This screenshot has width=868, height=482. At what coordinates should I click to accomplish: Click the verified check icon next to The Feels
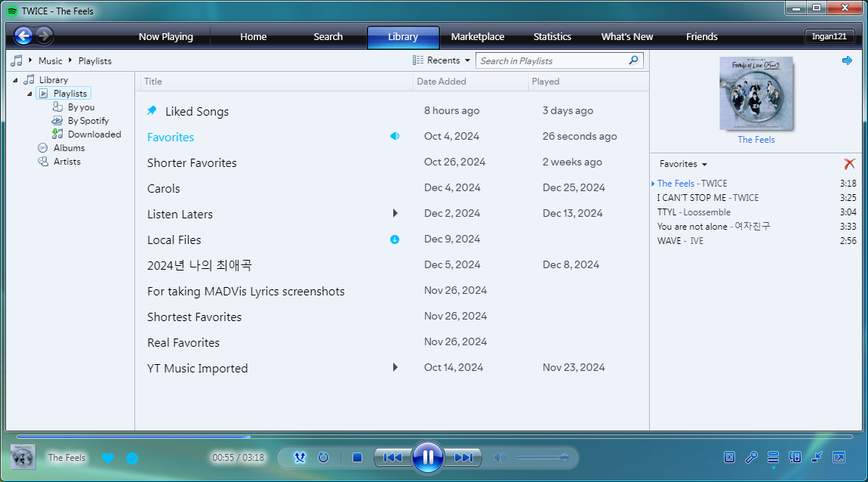(132, 458)
